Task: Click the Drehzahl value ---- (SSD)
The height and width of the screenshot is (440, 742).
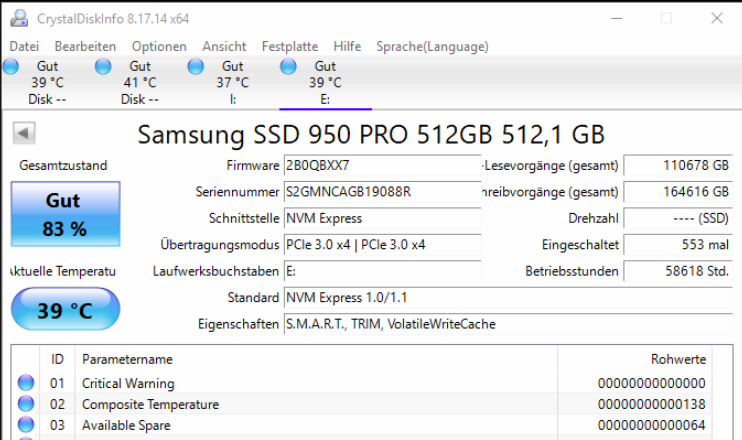Action: coord(678,219)
